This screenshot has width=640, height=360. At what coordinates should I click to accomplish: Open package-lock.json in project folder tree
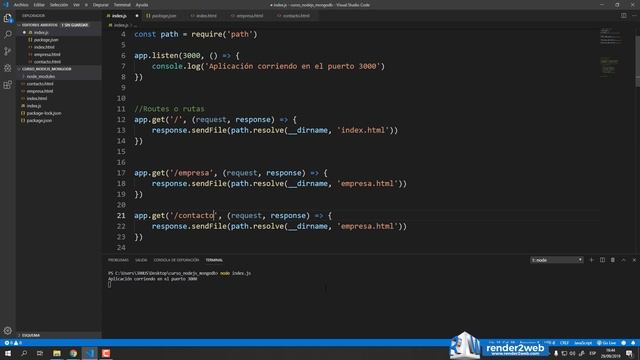click(x=58, y=113)
